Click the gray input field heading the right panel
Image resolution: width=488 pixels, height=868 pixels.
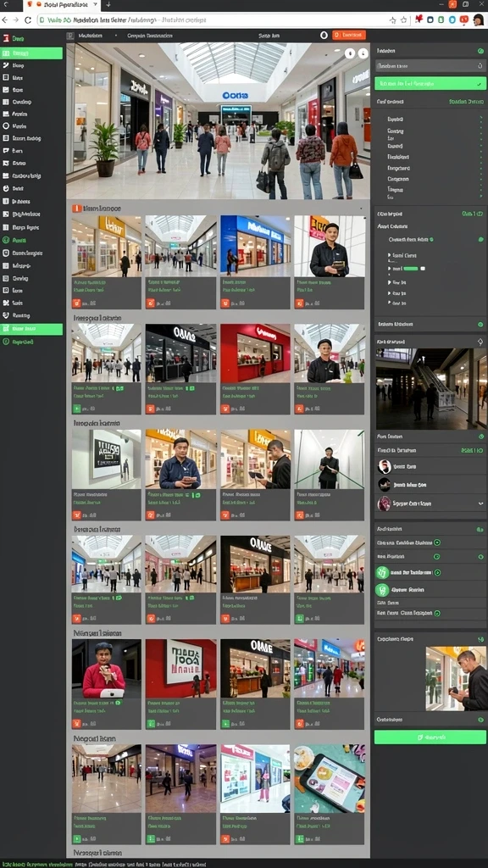[x=430, y=66]
